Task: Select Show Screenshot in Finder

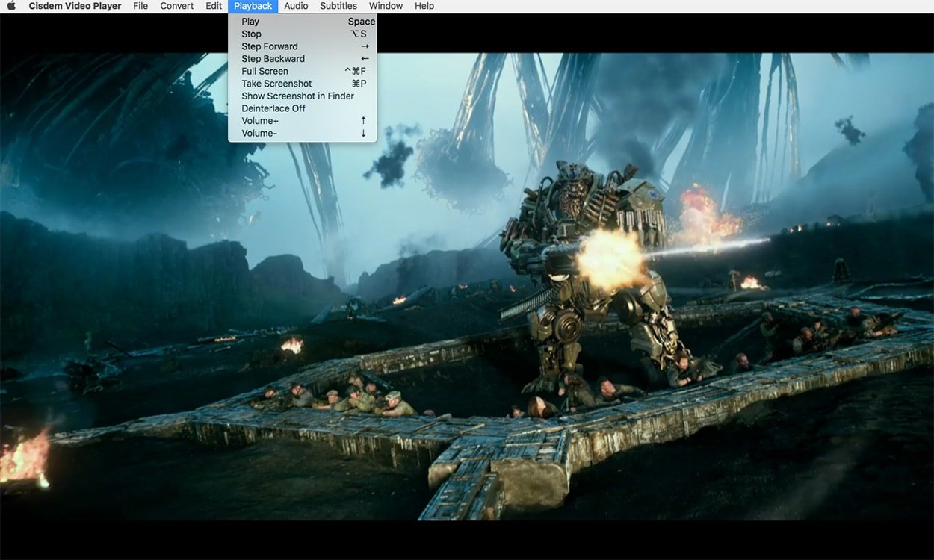Action: [x=297, y=96]
